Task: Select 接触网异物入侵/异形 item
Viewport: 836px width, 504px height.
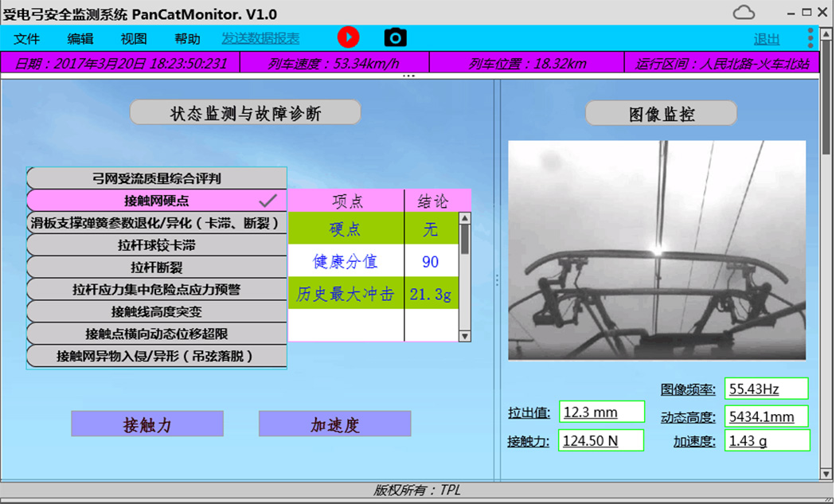Action: [157, 356]
